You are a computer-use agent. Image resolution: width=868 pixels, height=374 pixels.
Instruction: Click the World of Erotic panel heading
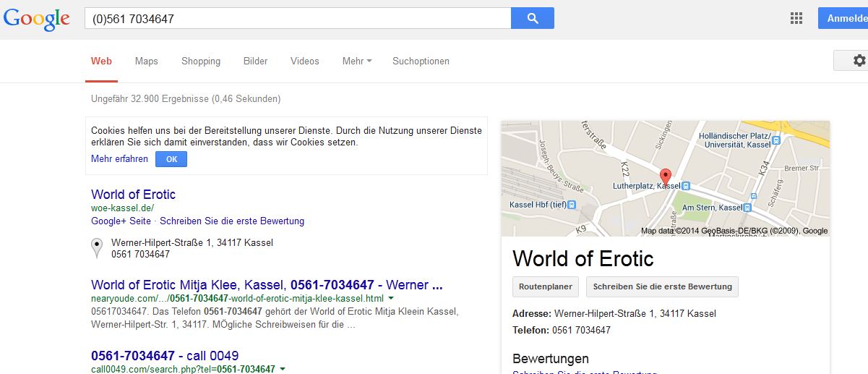(583, 258)
